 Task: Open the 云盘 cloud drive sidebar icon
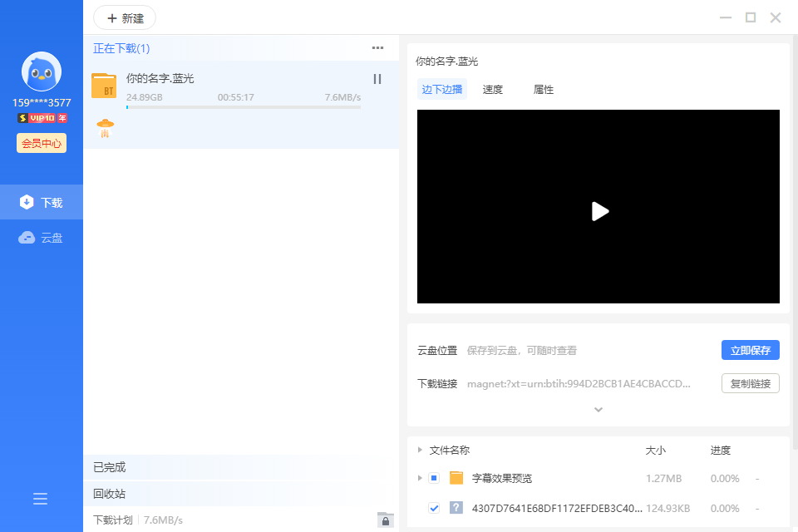click(41, 237)
